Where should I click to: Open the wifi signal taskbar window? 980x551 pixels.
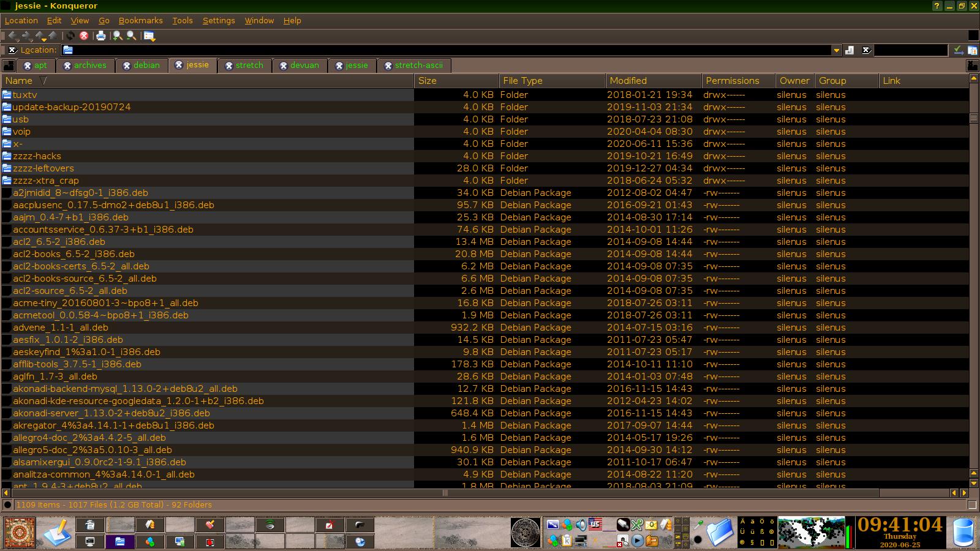(270, 525)
